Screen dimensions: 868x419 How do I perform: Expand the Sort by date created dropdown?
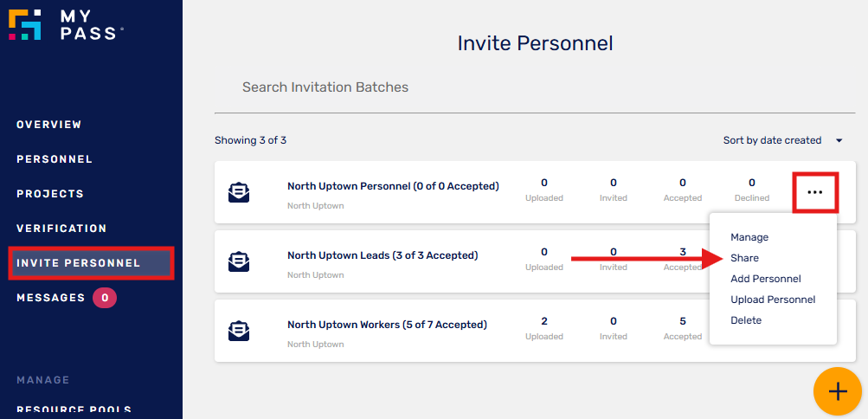(x=782, y=140)
